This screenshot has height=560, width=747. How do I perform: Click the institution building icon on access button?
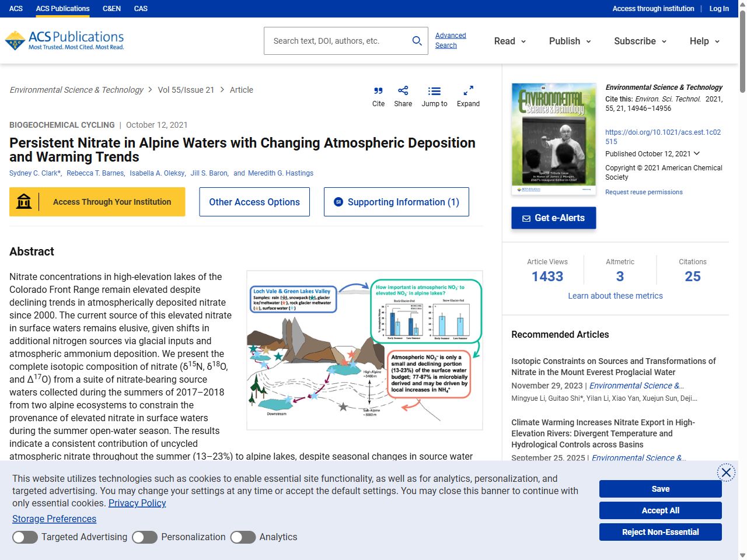[24, 201]
